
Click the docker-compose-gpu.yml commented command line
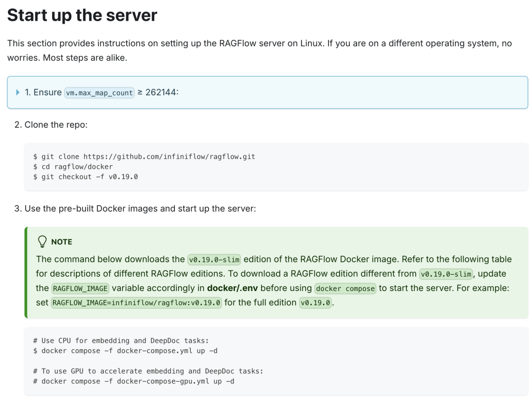133,381
